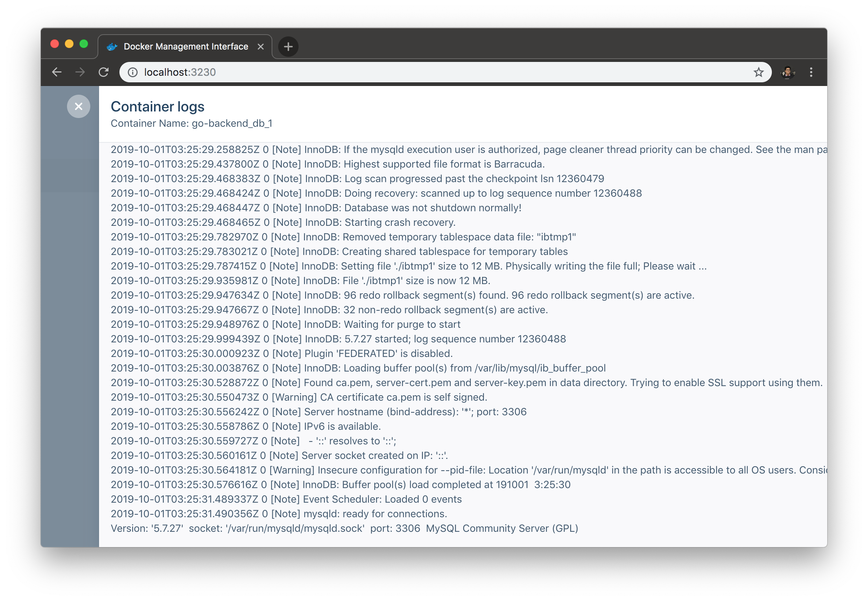Click the browser forward arrow
Viewport: 868px width, 601px height.
coord(80,72)
